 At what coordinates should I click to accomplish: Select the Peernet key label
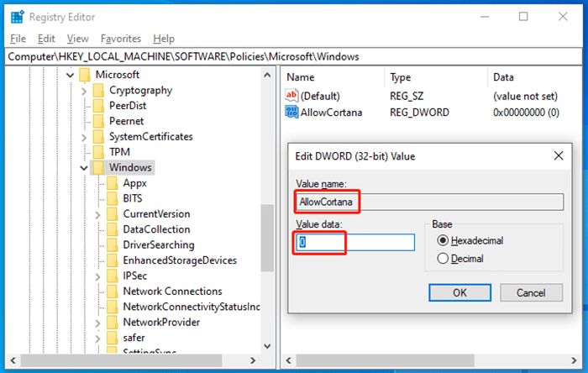coord(126,121)
